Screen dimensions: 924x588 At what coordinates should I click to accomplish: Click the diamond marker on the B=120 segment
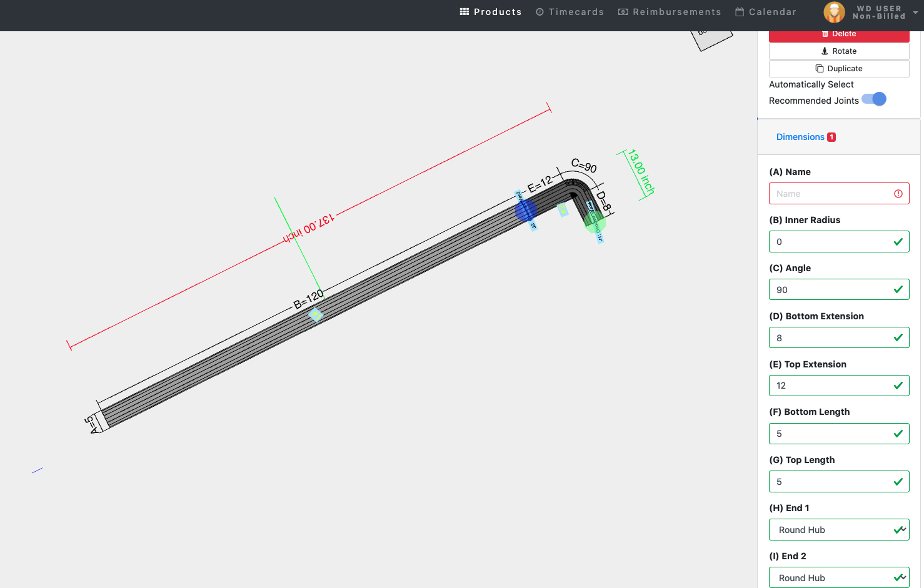[316, 316]
